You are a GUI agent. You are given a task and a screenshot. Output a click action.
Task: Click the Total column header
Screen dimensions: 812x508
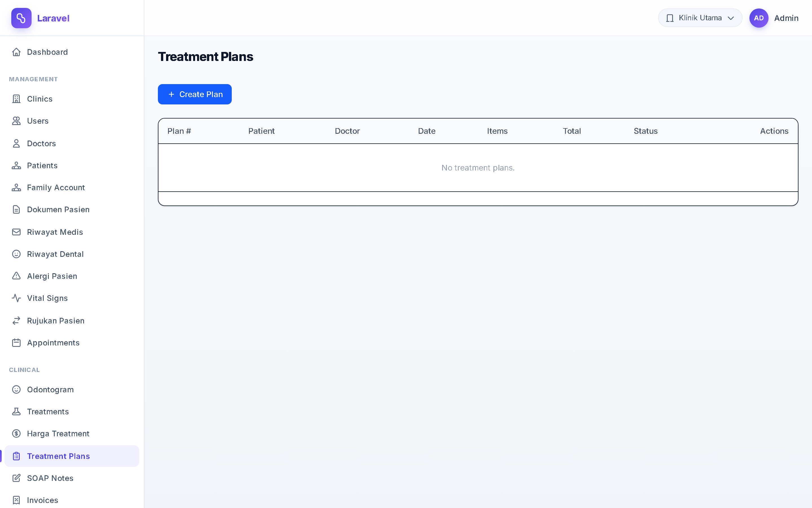tap(572, 131)
